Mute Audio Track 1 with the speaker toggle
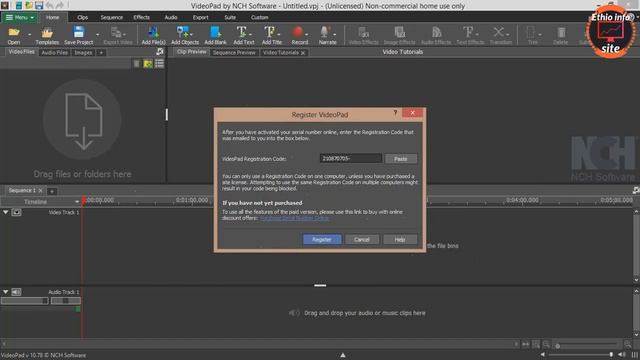This screenshot has width=640, height=360. 16,292
